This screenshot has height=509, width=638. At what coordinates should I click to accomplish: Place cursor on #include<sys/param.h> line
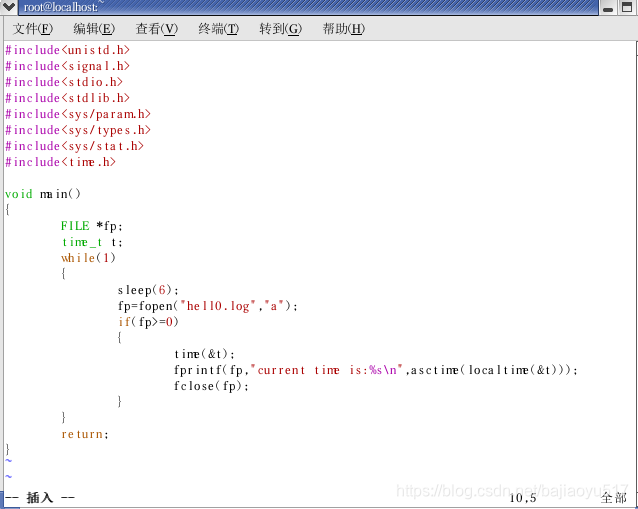tap(78, 114)
